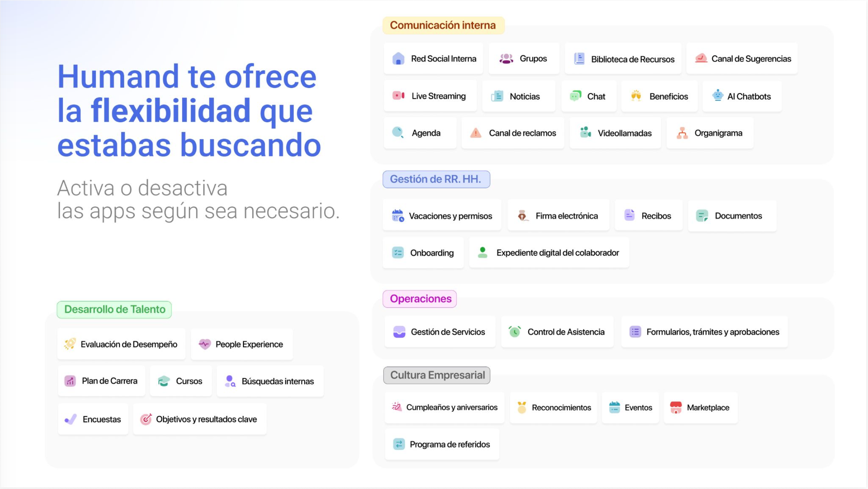Click the People Experience heart icon
The height and width of the screenshot is (489, 868).
pos(205,344)
